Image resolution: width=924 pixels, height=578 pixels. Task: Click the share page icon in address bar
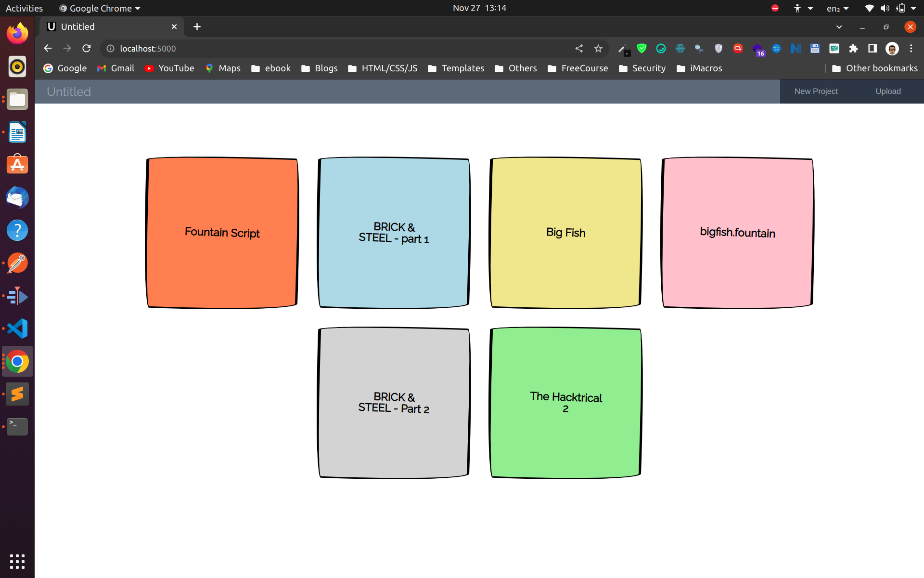pyautogui.click(x=579, y=49)
